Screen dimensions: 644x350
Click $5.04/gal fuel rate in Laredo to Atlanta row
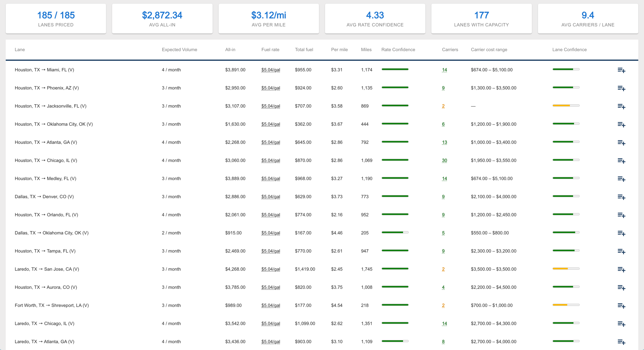271,342
